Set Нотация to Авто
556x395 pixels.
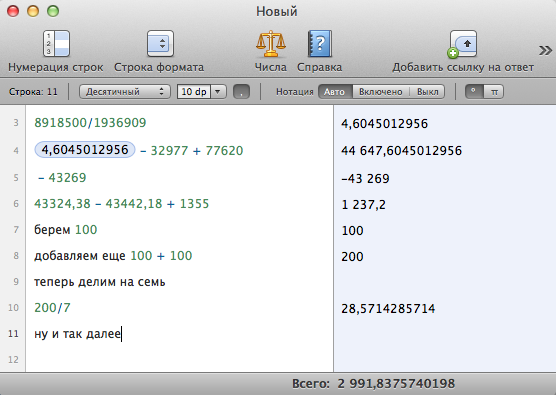(x=335, y=91)
